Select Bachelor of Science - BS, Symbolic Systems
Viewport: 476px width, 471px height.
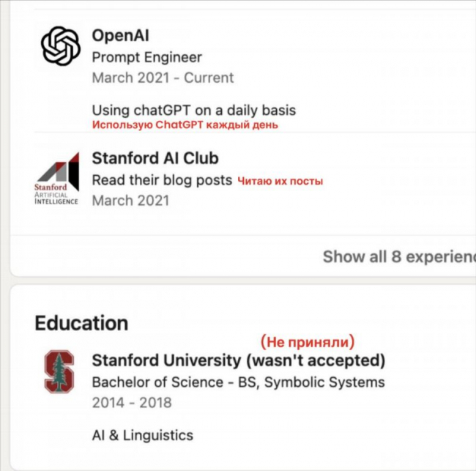pyautogui.click(x=238, y=382)
